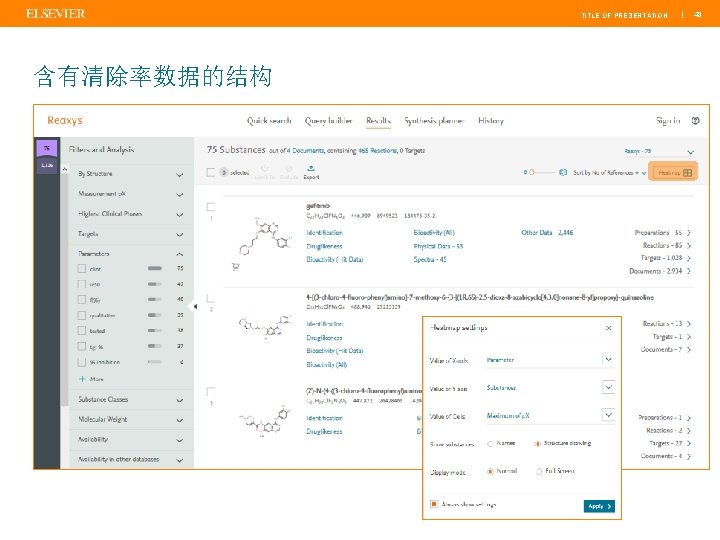This screenshot has width=720, height=540.
Task: Open the Reaxys - 75 database dropdown
Action: [x=659, y=151]
